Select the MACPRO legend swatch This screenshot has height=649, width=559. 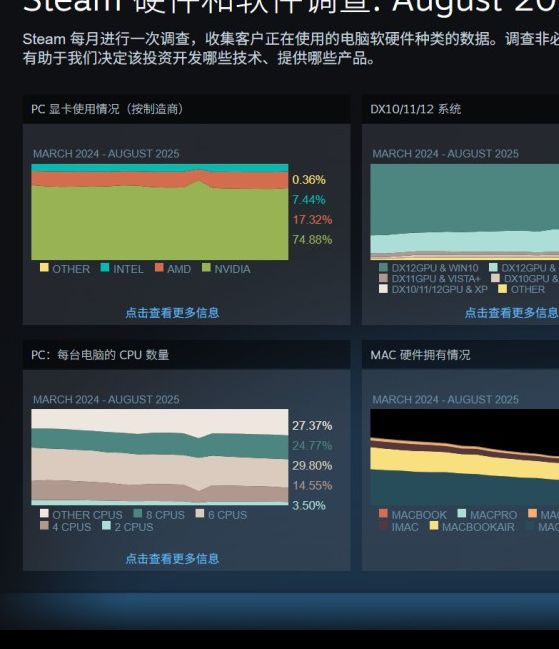pyautogui.click(x=462, y=514)
